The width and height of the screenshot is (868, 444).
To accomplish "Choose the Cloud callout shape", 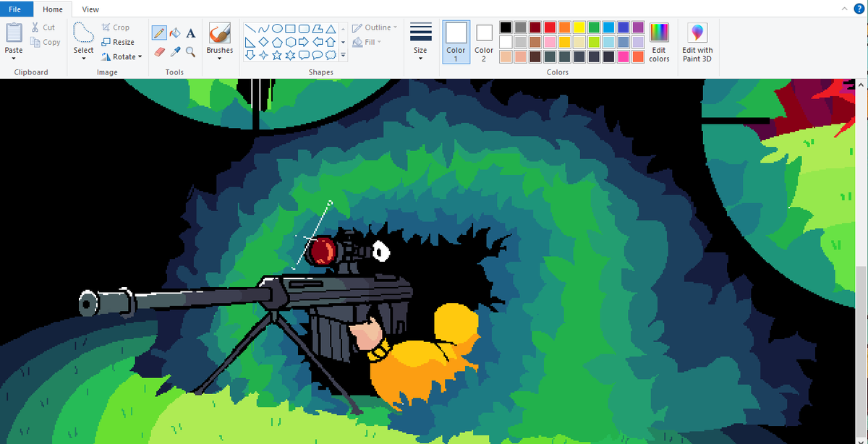I will coord(331,55).
